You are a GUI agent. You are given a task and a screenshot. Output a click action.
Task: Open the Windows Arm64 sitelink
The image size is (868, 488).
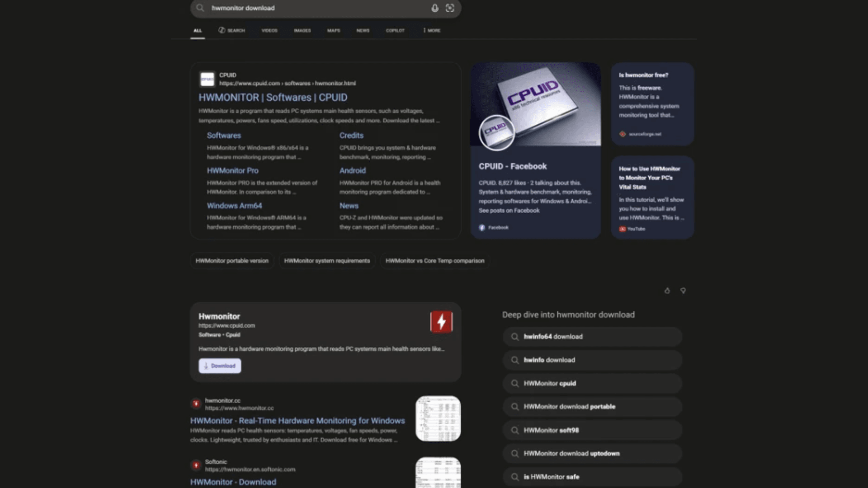[234, 206]
